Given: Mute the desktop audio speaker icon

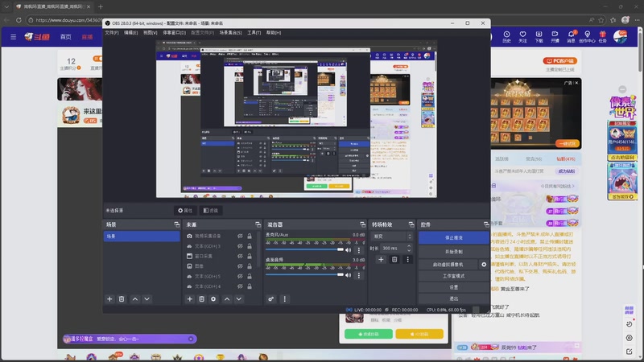Looking at the screenshot, I should click(x=349, y=275).
